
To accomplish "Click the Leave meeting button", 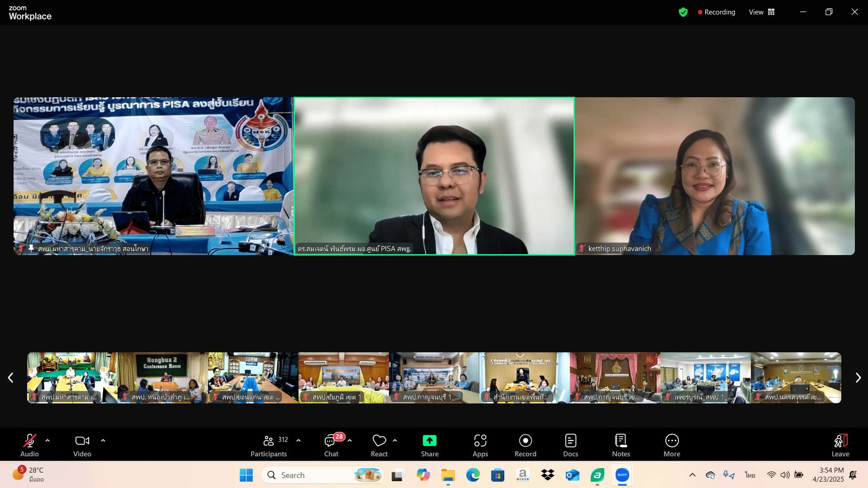I will click(x=840, y=445).
